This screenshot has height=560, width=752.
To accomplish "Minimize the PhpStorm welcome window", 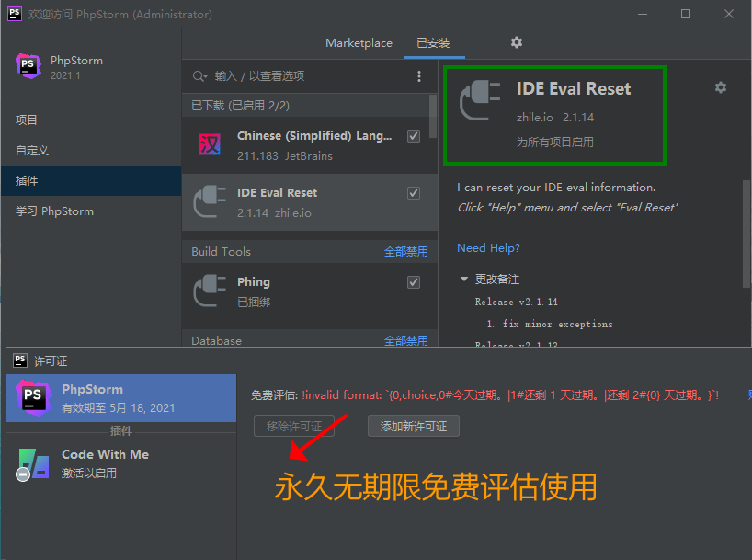I will tap(643, 14).
